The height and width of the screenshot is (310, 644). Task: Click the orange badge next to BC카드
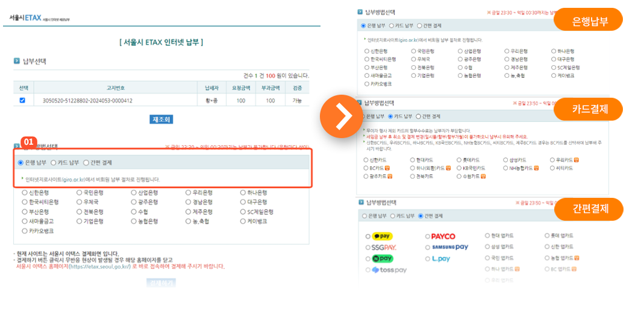387,168
